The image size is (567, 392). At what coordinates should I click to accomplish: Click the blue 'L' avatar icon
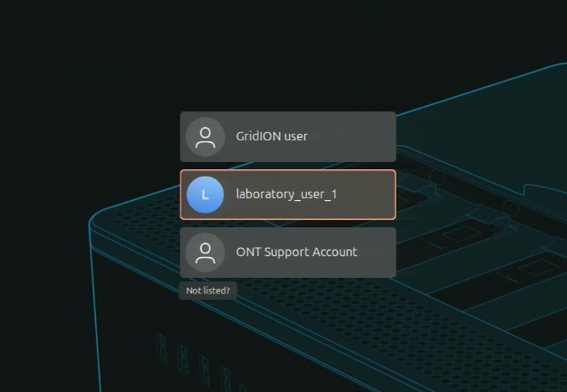pyautogui.click(x=205, y=195)
